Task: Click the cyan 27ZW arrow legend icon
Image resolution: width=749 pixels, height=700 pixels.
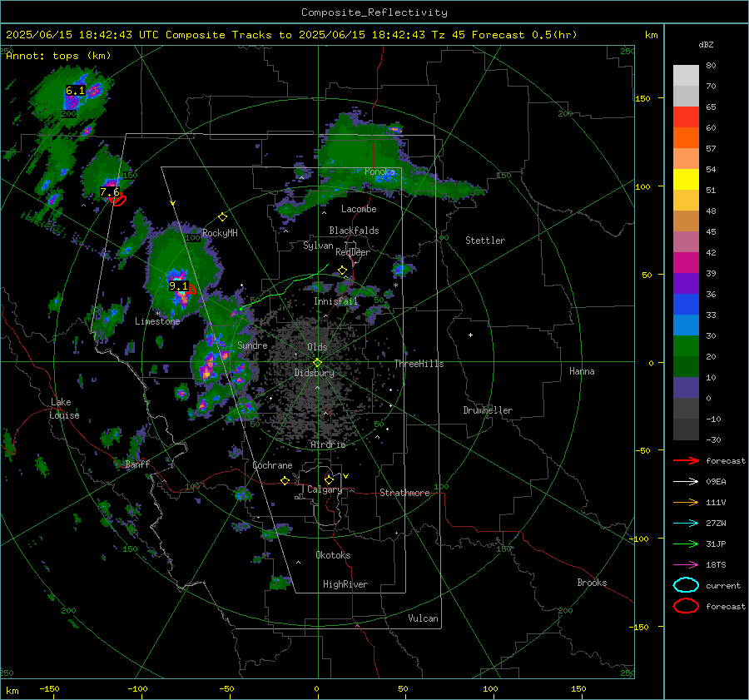Action: [686, 524]
